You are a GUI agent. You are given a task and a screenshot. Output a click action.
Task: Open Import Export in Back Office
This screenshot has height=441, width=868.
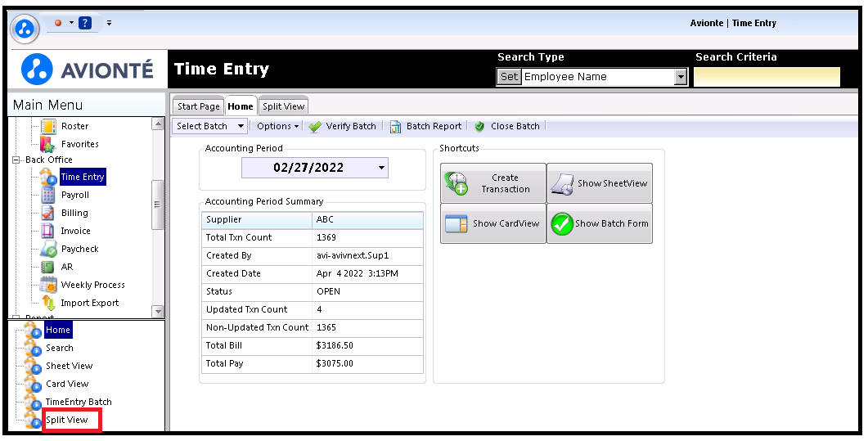[90, 303]
